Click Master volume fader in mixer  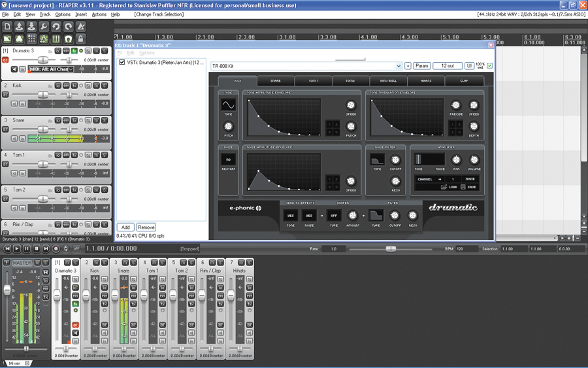click(7, 289)
